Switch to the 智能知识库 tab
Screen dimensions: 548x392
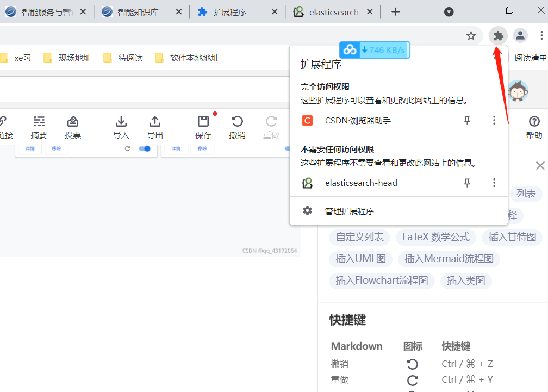tap(136, 11)
